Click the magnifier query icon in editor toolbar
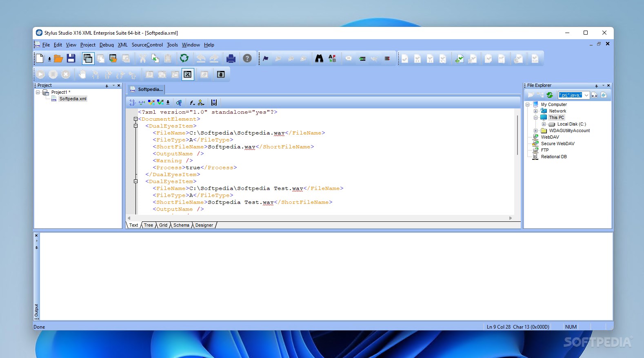Viewport: 644px width, 358px height. click(x=179, y=102)
